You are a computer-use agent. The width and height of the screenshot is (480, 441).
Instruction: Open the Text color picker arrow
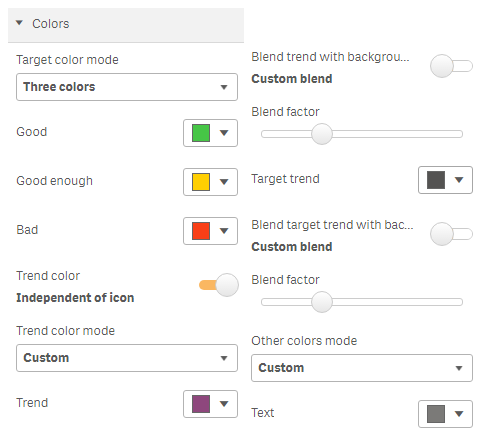[x=459, y=414]
